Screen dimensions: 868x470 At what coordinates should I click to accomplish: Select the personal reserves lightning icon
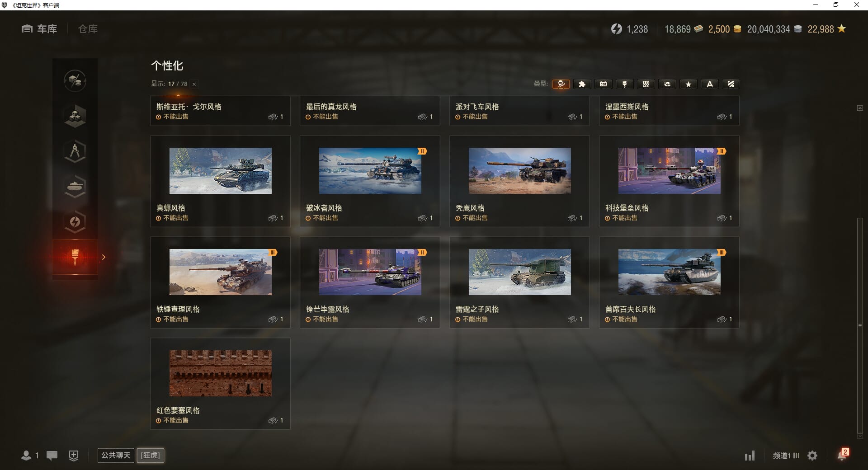(75, 221)
